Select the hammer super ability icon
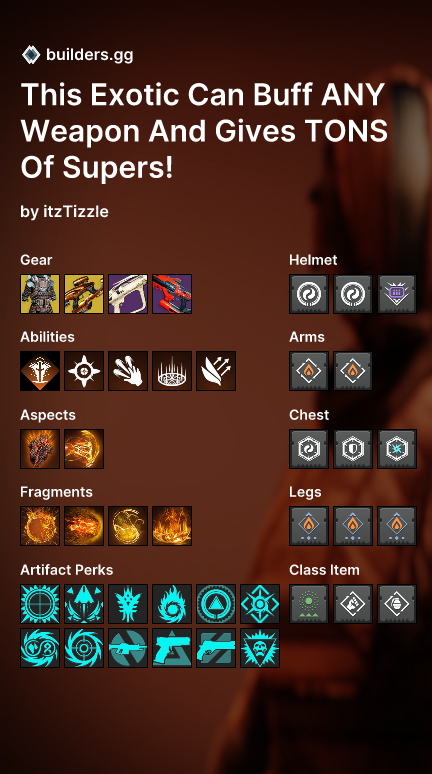Screen dimensions: 432x774 (40, 371)
